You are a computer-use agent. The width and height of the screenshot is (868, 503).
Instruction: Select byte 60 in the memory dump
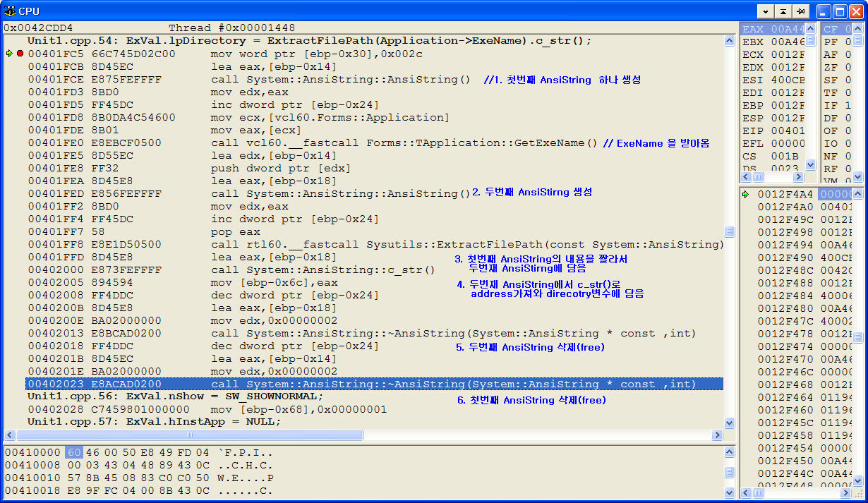(x=73, y=452)
